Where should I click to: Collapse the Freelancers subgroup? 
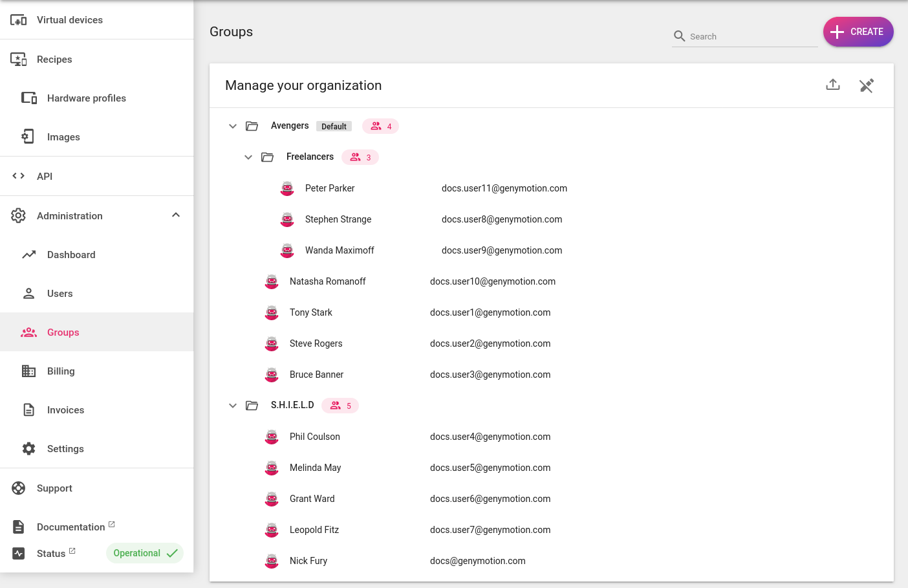(248, 157)
